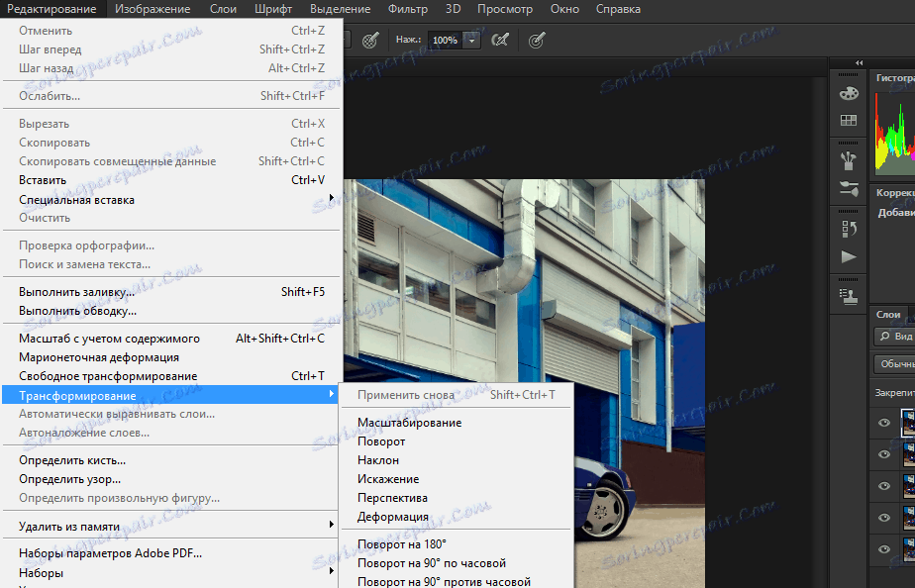The image size is (915, 588).
Task: Open the Swatches panel grid icon
Action: point(849,120)
